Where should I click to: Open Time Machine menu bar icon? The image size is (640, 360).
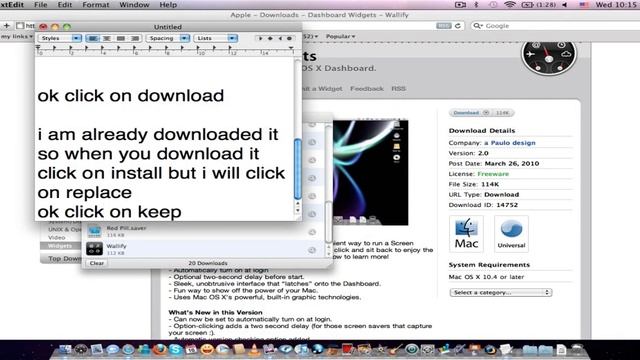tap(493, 5)
